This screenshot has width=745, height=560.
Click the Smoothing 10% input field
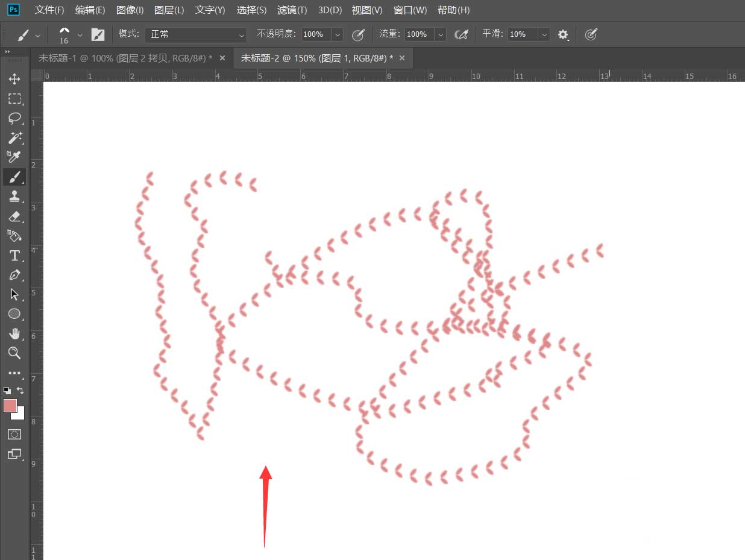click(523, 34)
